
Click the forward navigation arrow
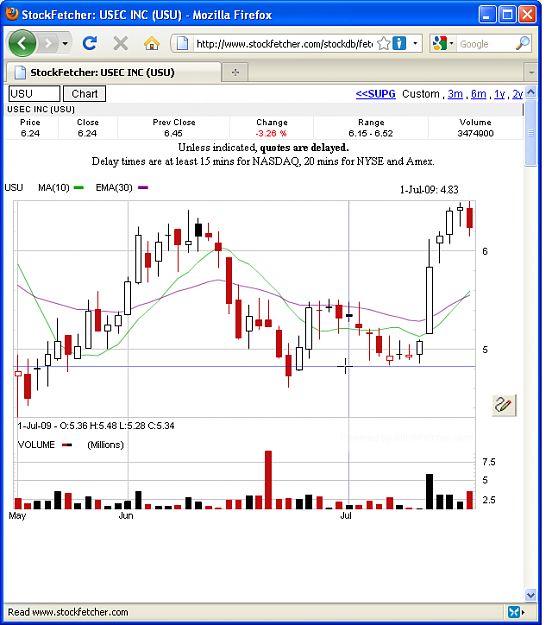coord(48,43)
